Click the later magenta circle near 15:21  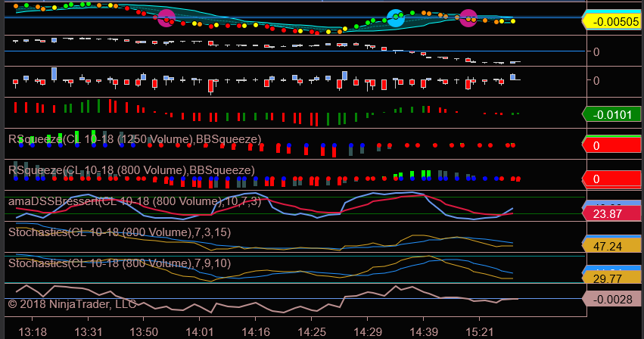pyautogui.click(x=468, y=18)
